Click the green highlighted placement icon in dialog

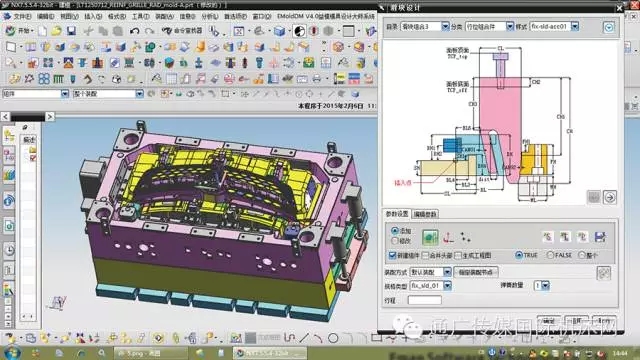(x=430, y=237)
